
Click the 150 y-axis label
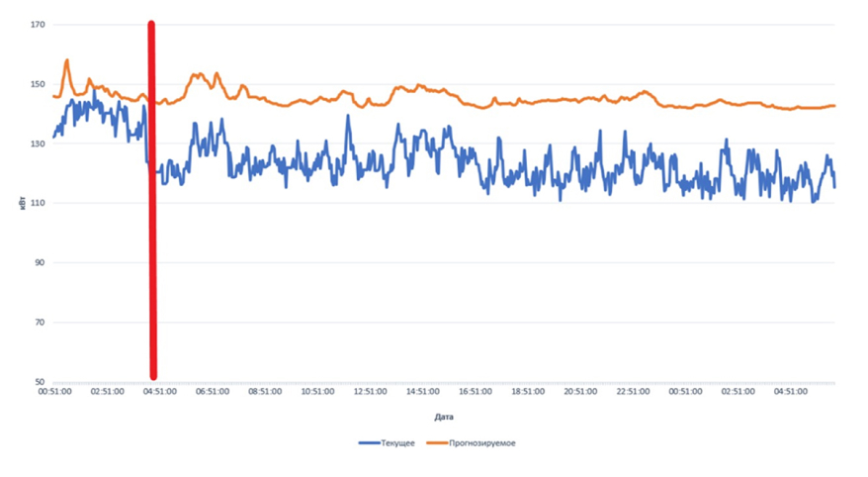39,84
